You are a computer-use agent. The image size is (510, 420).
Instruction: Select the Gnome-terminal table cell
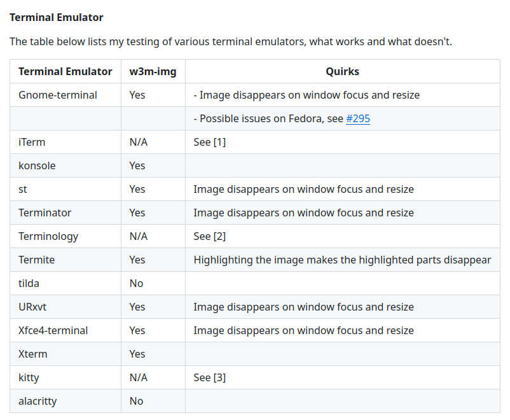pos(58,95)
